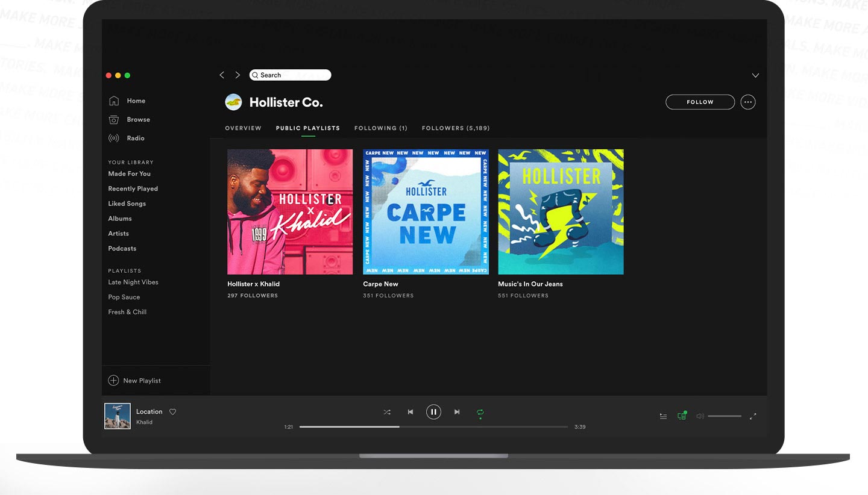Image resolution: width=868 pixels, height=495 pixels.
Task: Click the Khalid artist name in player
Action: tap(144, 423)
